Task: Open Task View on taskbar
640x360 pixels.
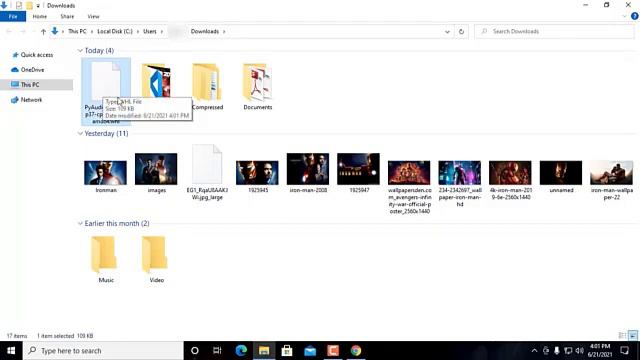Action: click(217, 351)
